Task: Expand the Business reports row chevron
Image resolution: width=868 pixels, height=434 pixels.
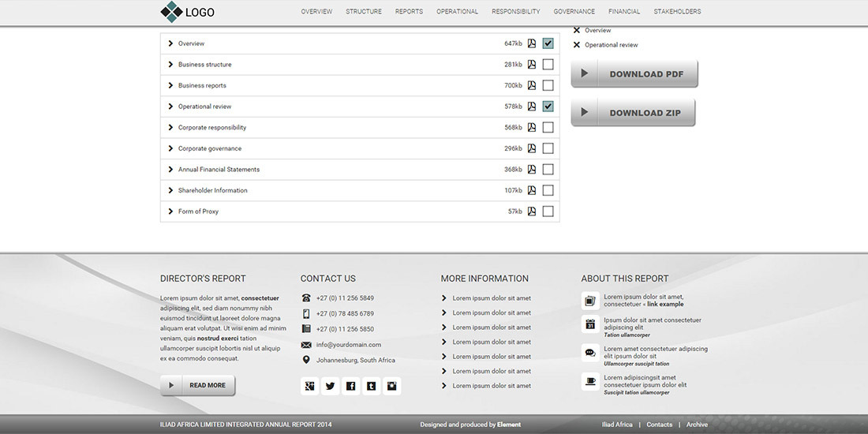Action: 170,86
